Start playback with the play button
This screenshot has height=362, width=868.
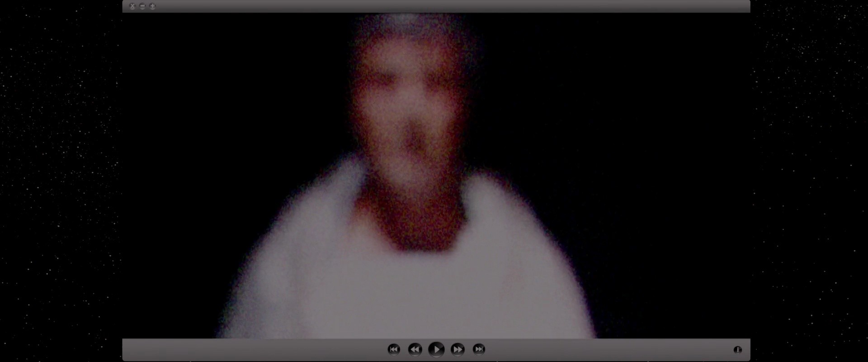coord(436,349)
